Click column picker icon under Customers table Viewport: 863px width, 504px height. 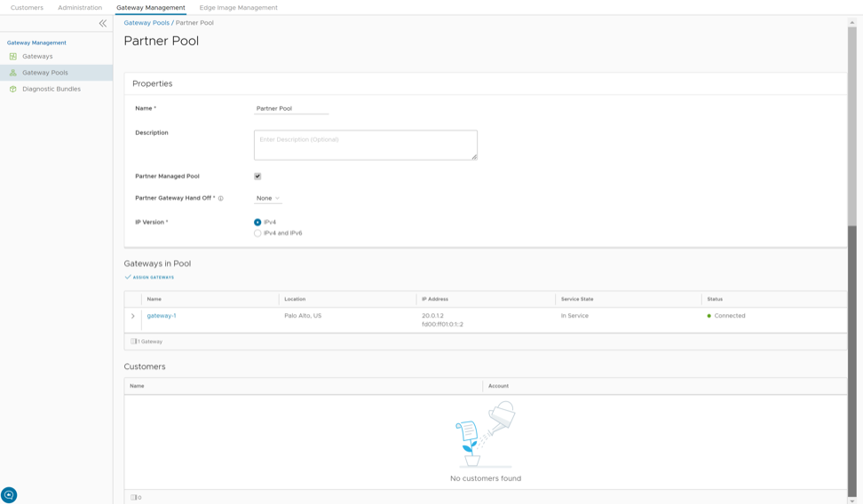pyautogui.click(x=134, y=498)
